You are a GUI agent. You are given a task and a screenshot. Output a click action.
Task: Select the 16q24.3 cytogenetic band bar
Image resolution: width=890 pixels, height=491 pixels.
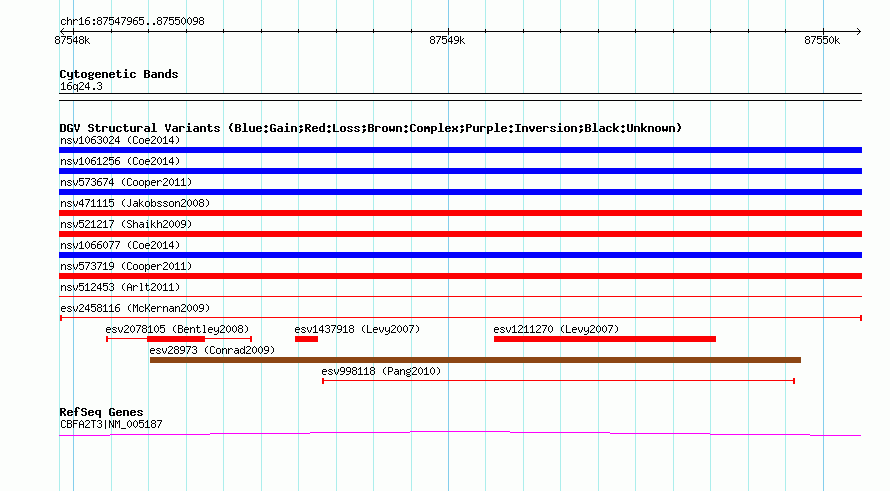(460, 97)
